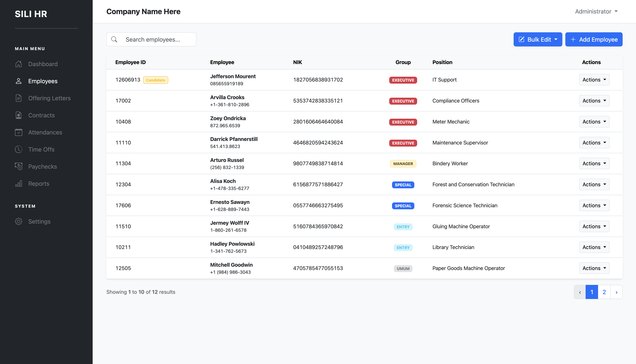Click the Employee ID column header
The width and height of the screenshot is (636, 364).
tap(130, 62)
